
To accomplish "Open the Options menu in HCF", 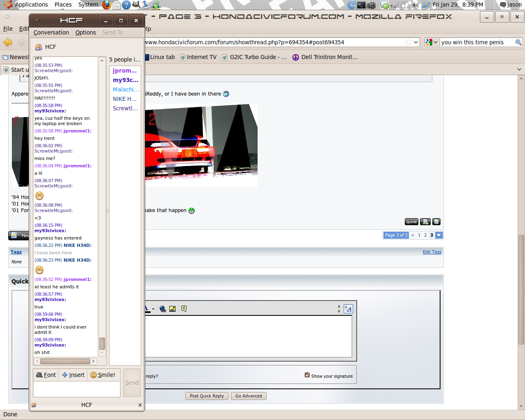I will [x=86, y=32].
